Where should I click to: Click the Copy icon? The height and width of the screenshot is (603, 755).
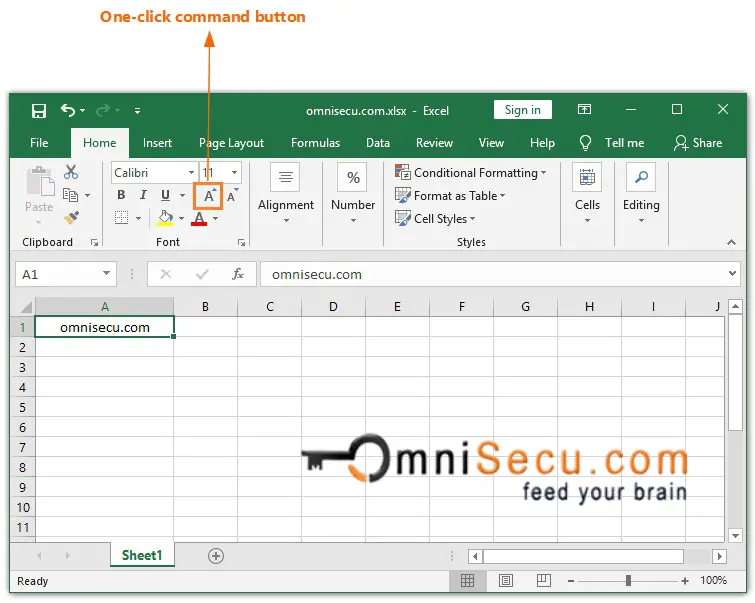(x=70, y=195)
